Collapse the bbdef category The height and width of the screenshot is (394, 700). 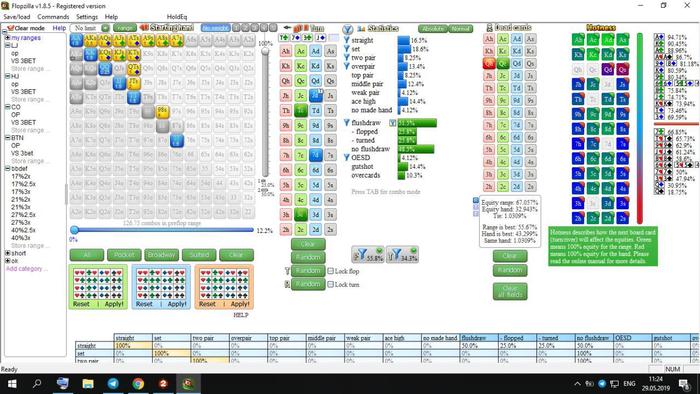pyautogui.click(x=7, y=169)
